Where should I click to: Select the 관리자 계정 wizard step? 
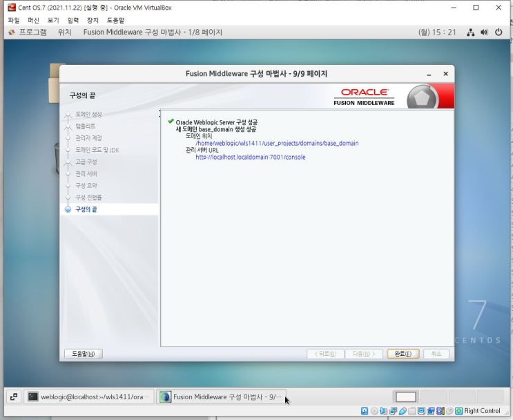tap(88, 138)
